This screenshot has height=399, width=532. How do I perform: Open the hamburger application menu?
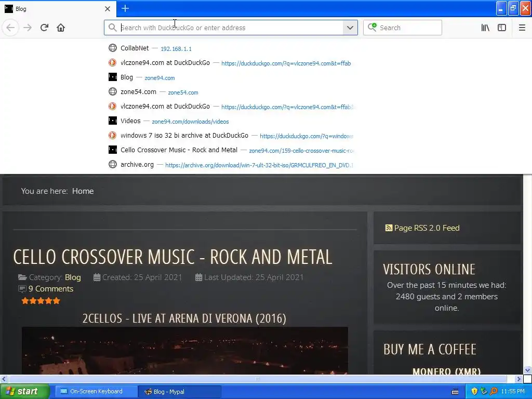coord(522,28)
